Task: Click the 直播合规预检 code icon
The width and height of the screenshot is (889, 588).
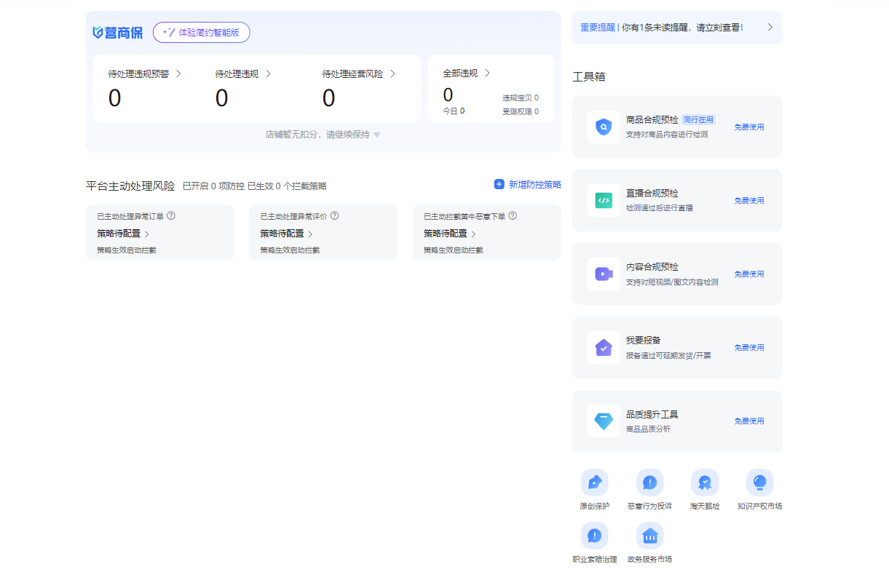Action: point(604,200)
